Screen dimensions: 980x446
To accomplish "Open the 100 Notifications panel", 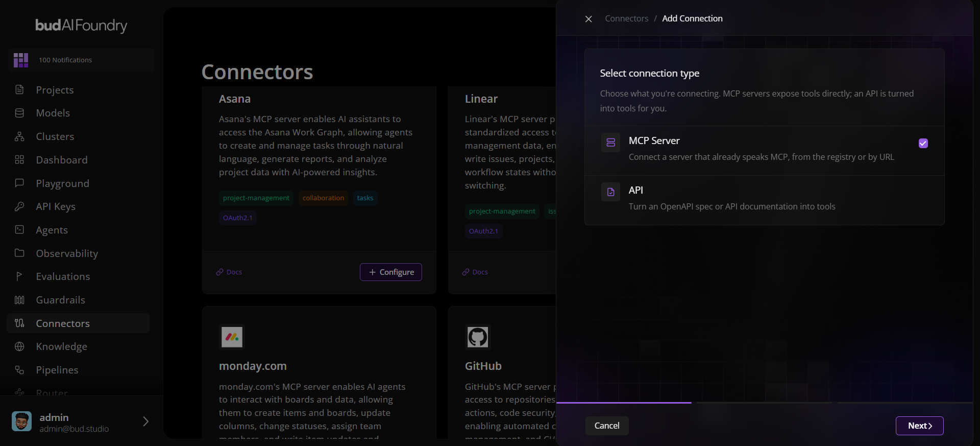I will [81, 60].
